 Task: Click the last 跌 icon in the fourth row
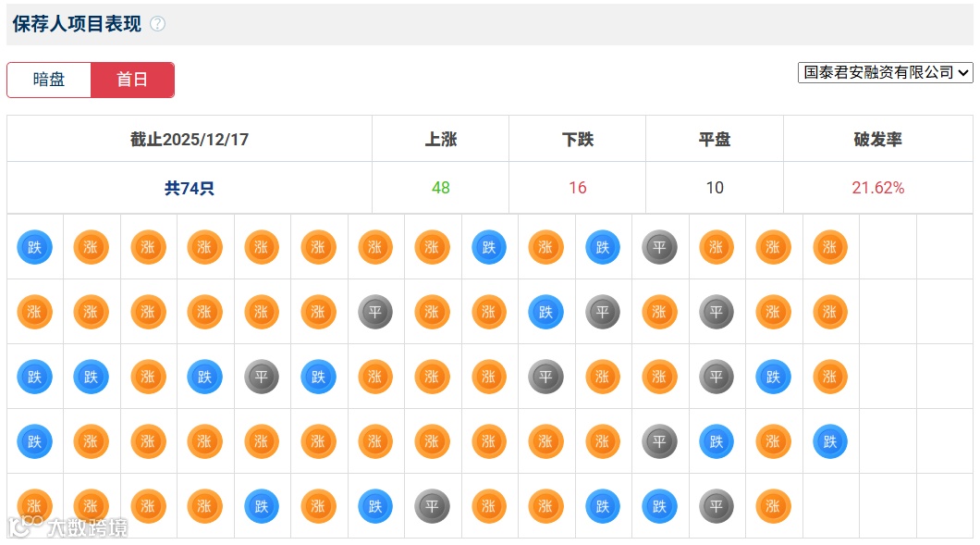click(x=830, y=441)
